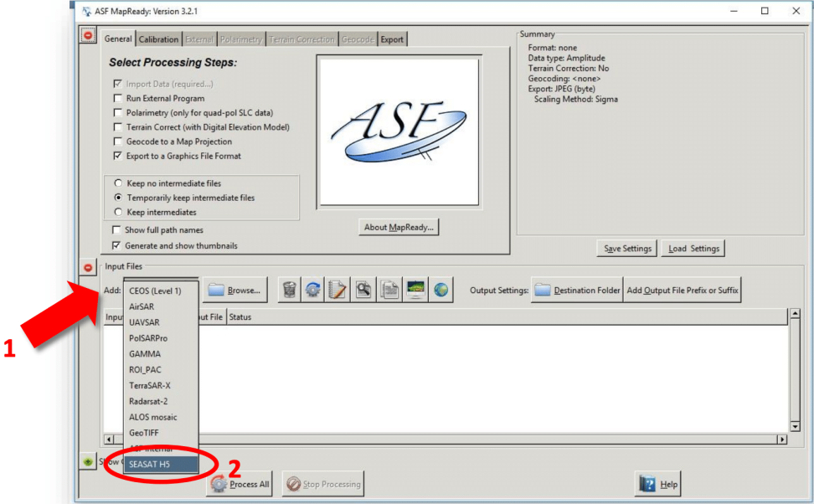The height and width of the screenshot is (504, 814).
Task: Expand the green section toggle at the bottom left
Action: (x=88, y=461)
